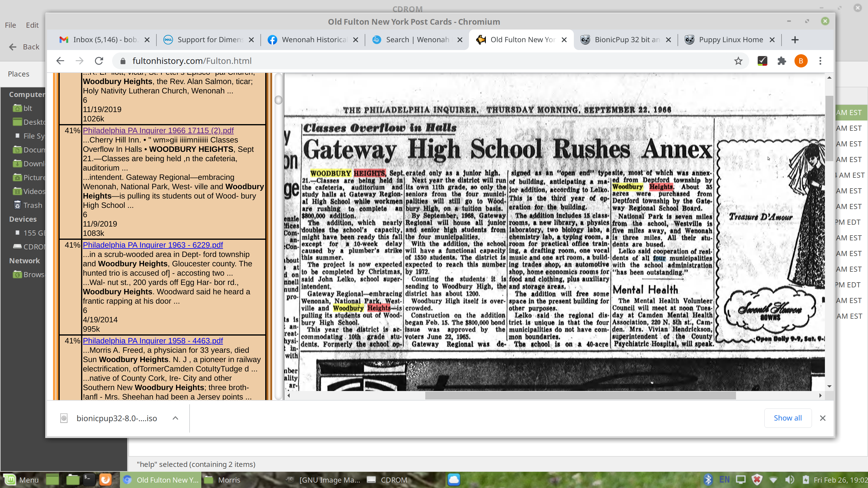This screenshot has height=488, width=868.
Task: Switch to BionicPup 32 bit tab
Action: 625,40
